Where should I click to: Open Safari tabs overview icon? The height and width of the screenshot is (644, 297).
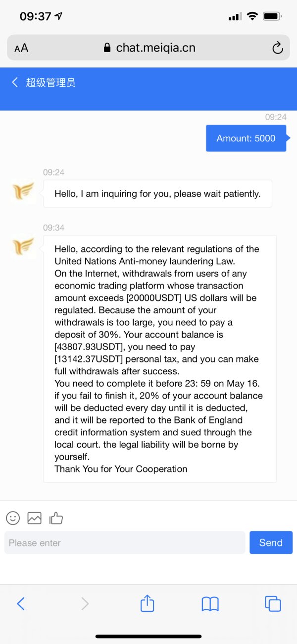click(x=273, y=603)
